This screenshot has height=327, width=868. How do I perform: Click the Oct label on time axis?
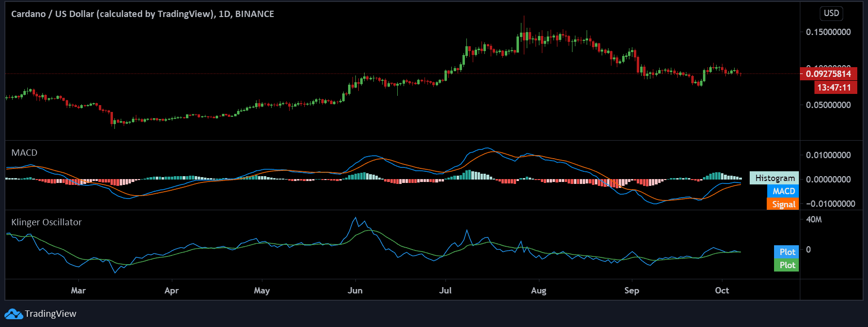coord(722,291)
